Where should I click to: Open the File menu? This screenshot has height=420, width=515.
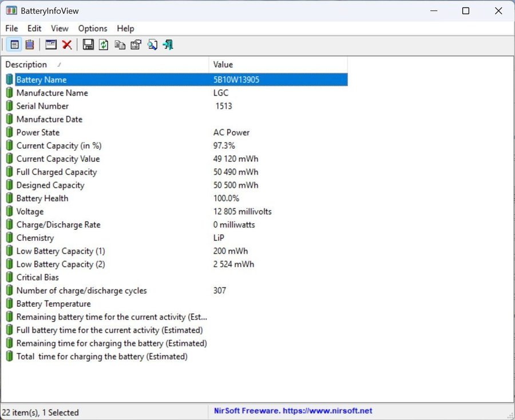[11, 29]
